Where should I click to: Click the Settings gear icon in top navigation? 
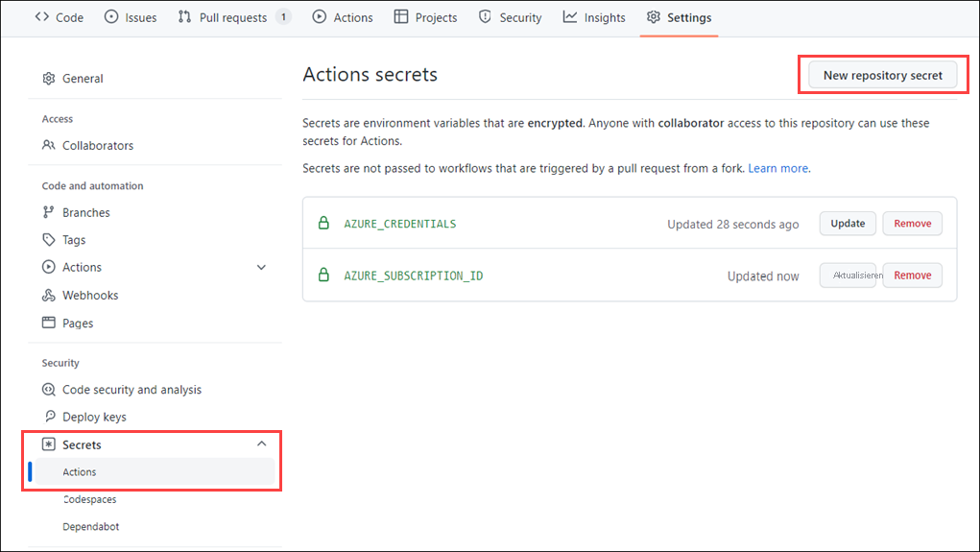tap(653, 17)
